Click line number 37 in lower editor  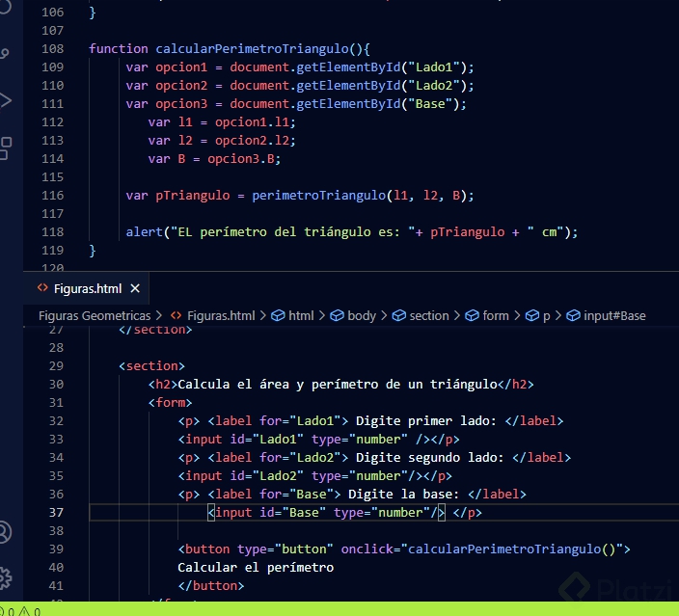point(56,512)
